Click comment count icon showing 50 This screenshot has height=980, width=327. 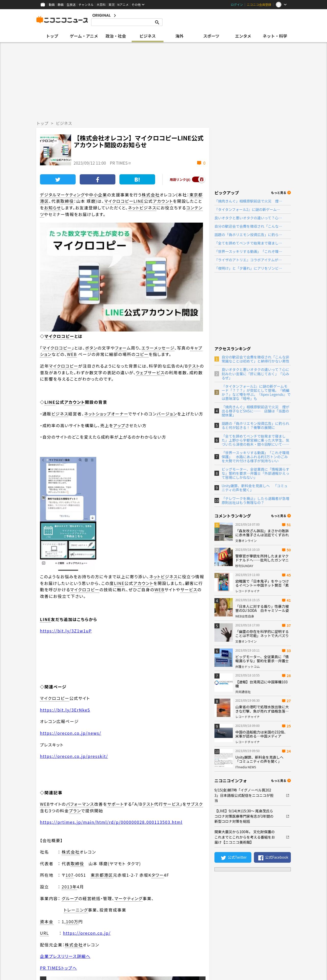tap(284, 550)
